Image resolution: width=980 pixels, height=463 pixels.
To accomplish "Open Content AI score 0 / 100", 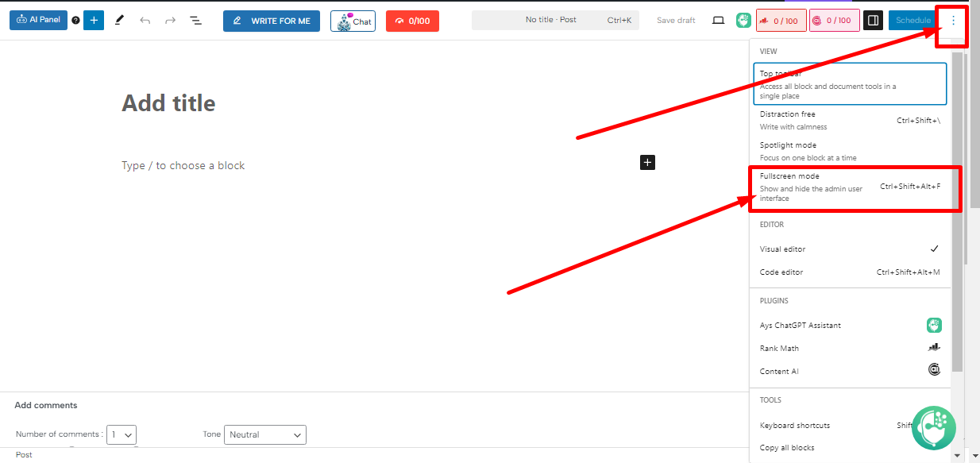I will 834,21.
